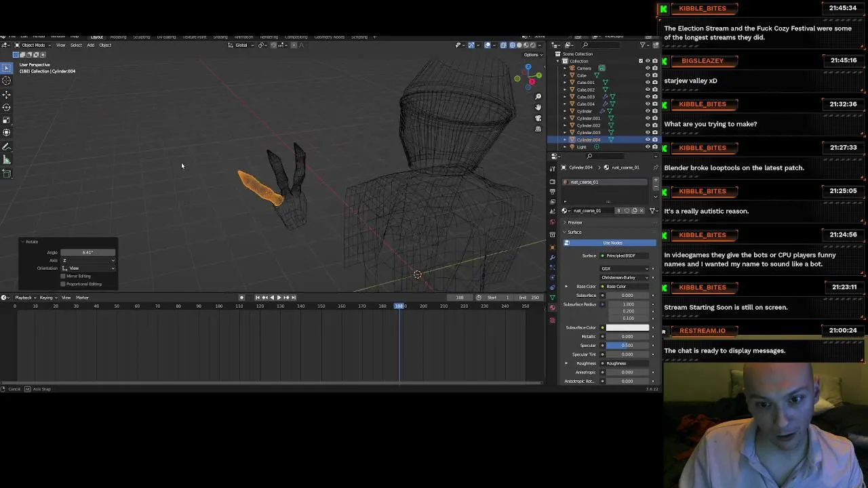Open Output properties tab icon

(x=553, y=191)
